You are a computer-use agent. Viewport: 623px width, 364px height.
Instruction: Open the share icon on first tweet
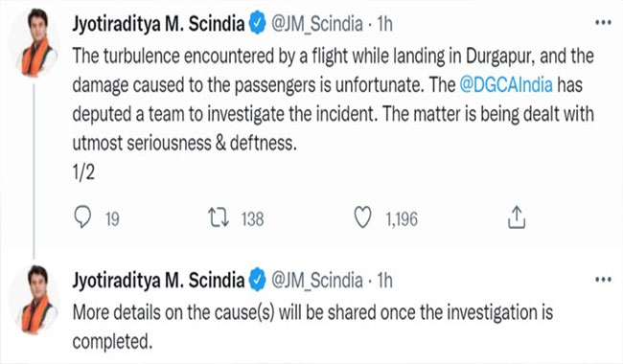point(517,217)
